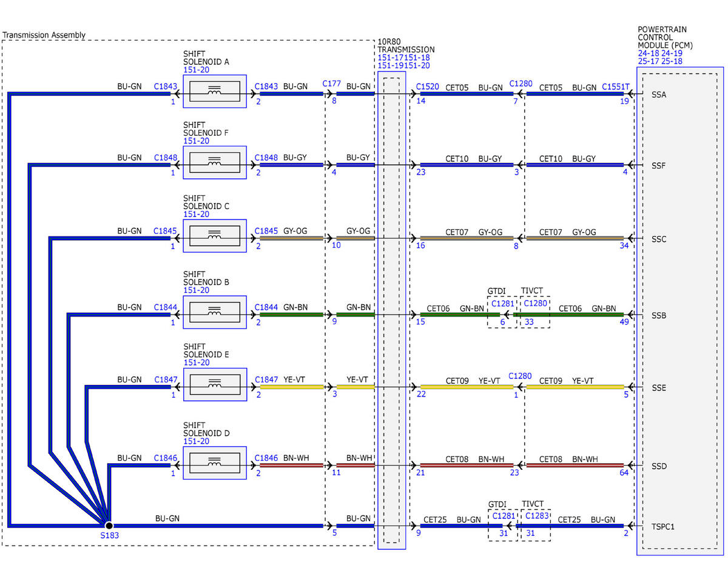
Task: Select the SSF pin label on the PCM
Action: [659, 165]
